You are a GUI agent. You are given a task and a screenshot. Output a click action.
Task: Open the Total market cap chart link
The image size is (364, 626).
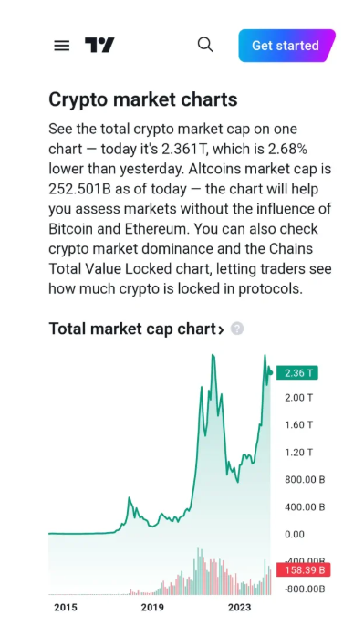[132, 329]
